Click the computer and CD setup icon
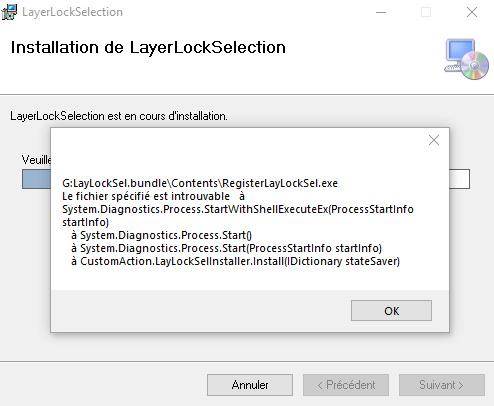The image size is (494, 406). click(x=466, y=59)
